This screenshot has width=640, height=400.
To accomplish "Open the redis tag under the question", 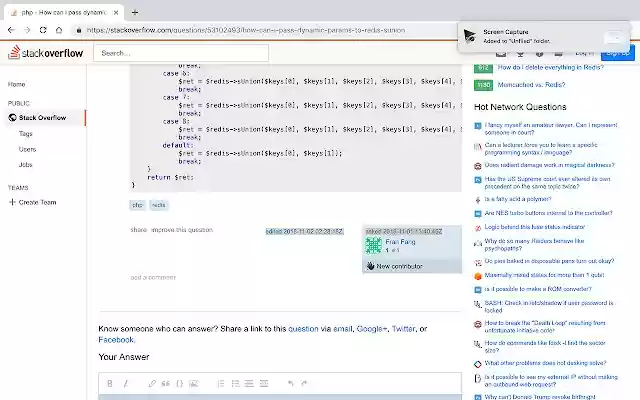I will pyautogui.click(x=159, y=205).
